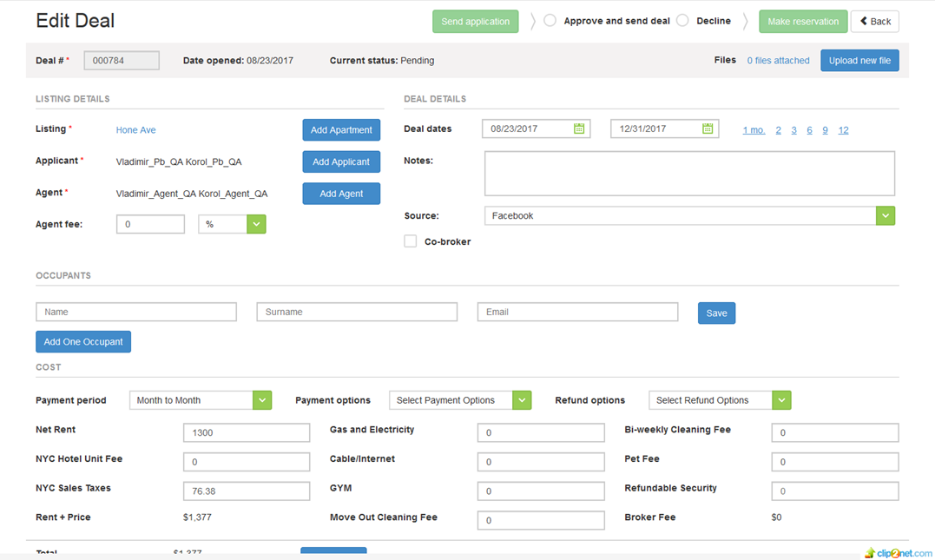
Task: Open the Source dropdown showing Facebook
Action: coord(885,215)
